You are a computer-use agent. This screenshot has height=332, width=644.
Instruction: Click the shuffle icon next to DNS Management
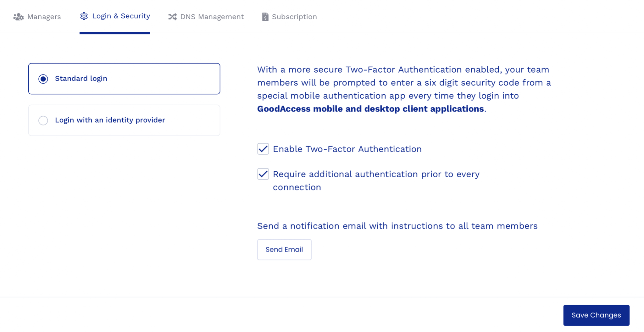pos(172,17)
